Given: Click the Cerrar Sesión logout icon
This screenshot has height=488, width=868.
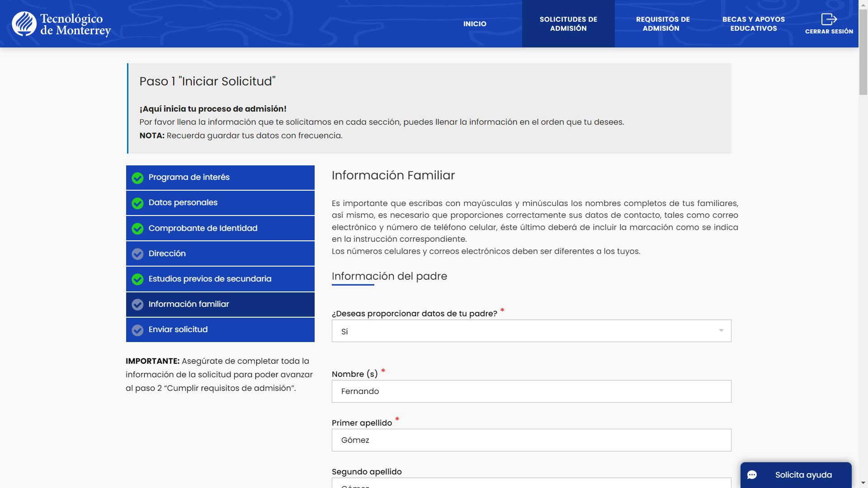Looking at the screenshot, I should pyautogui.click(x=829, y=19).
